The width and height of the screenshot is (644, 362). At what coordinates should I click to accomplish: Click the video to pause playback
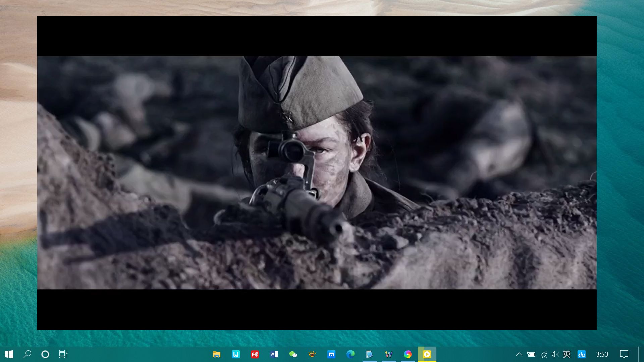click(317, 173)
